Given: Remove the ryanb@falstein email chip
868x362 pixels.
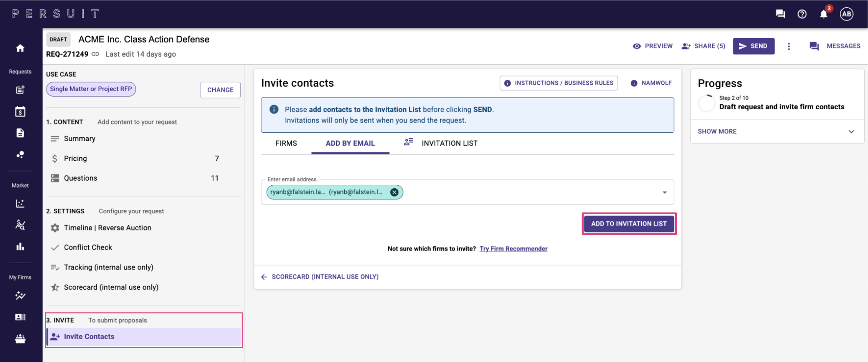Looking at the screenshot, I should (x=394, y=192).
